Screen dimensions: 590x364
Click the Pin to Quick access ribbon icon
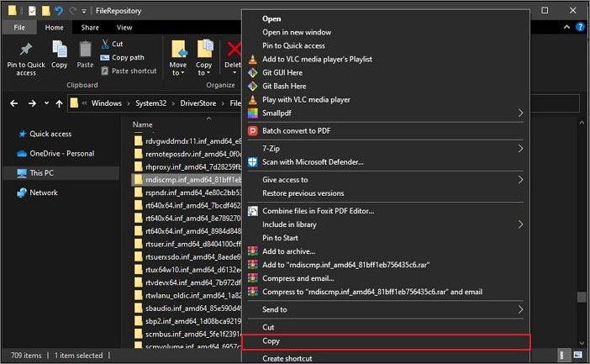[26, 50]
